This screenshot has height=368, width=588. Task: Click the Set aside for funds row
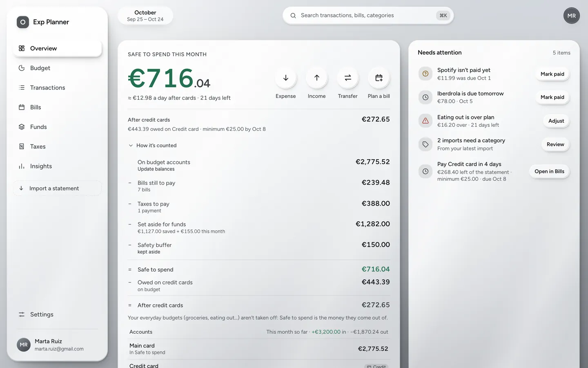[259, 227]
